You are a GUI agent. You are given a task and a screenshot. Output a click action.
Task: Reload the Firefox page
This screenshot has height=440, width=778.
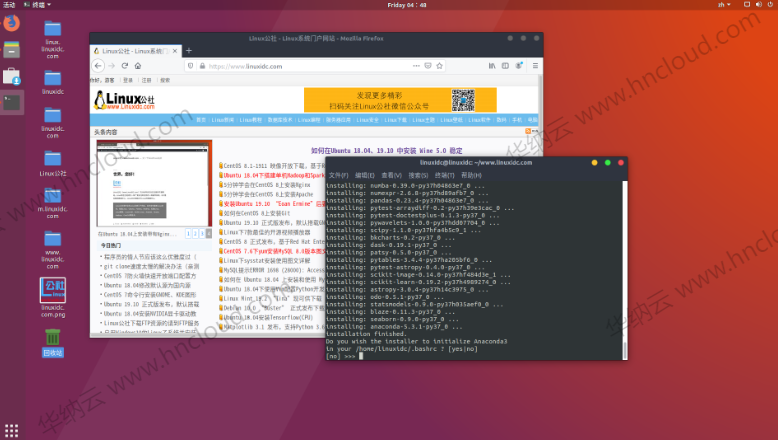point(125,66)
